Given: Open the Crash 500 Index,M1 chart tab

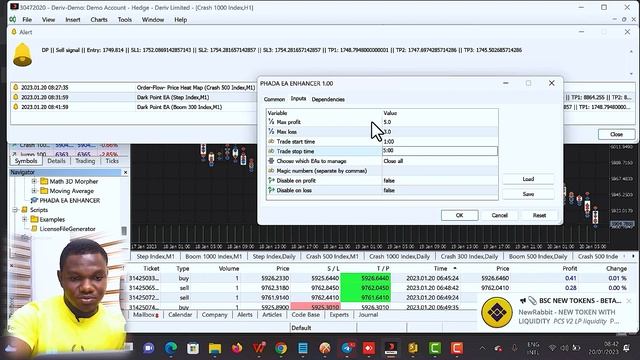Looking at the screenshot, I should coord(332,256).
